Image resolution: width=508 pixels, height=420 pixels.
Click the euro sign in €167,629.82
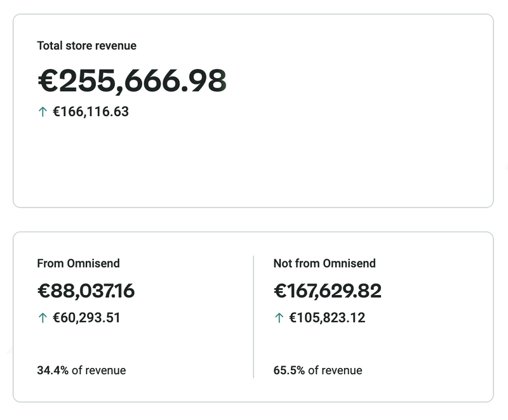click(280, 291)
